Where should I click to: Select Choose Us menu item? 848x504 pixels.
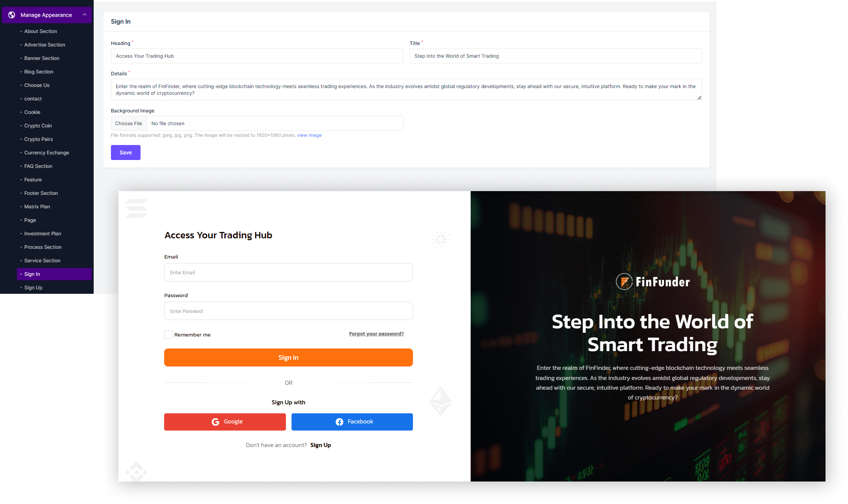pyautogui.click(x=37, y=85)
